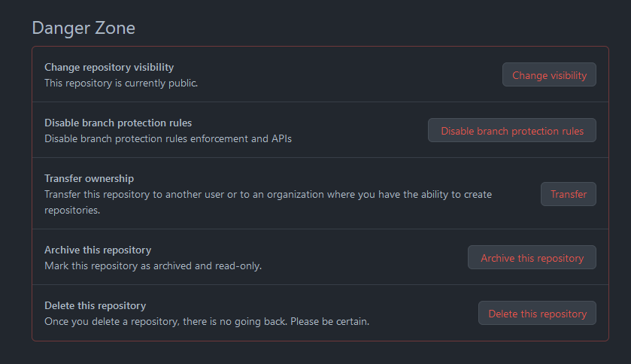Click the Transfer button

[569, 194]
